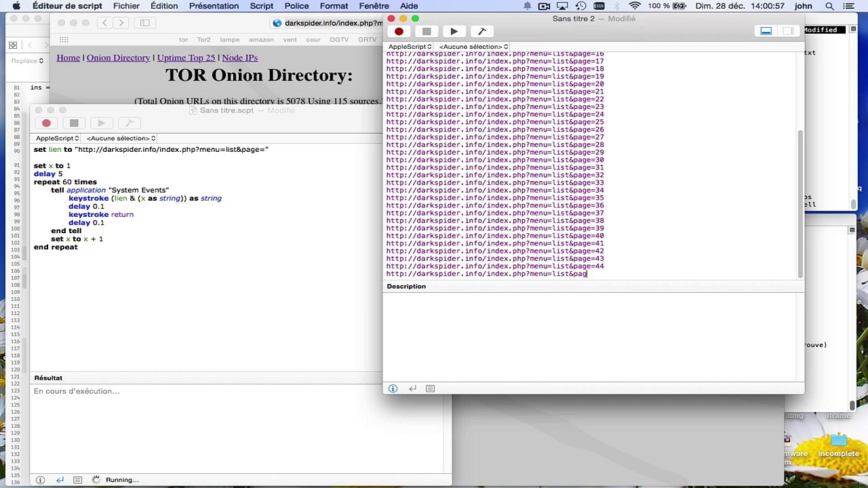Screen dimensions: 868x488
Task: Click Safari address bar showing darkspider.info
Action: pos(328,23)
